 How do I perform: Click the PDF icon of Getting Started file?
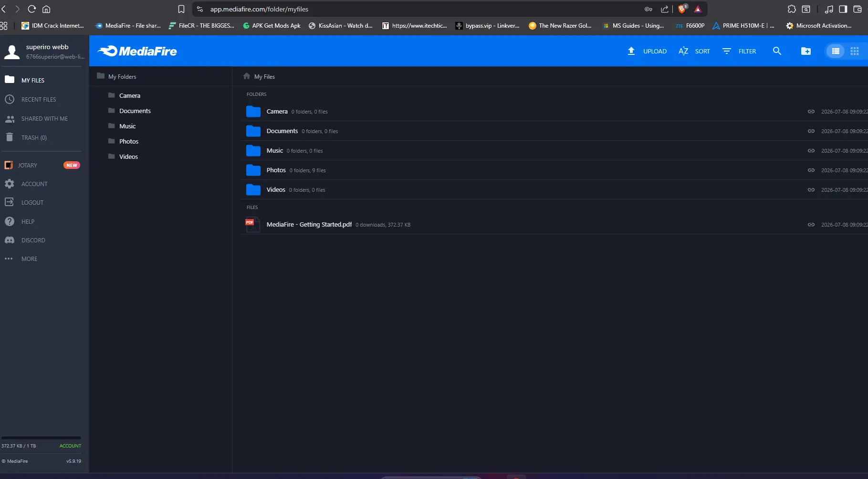[x=252, y=224]
